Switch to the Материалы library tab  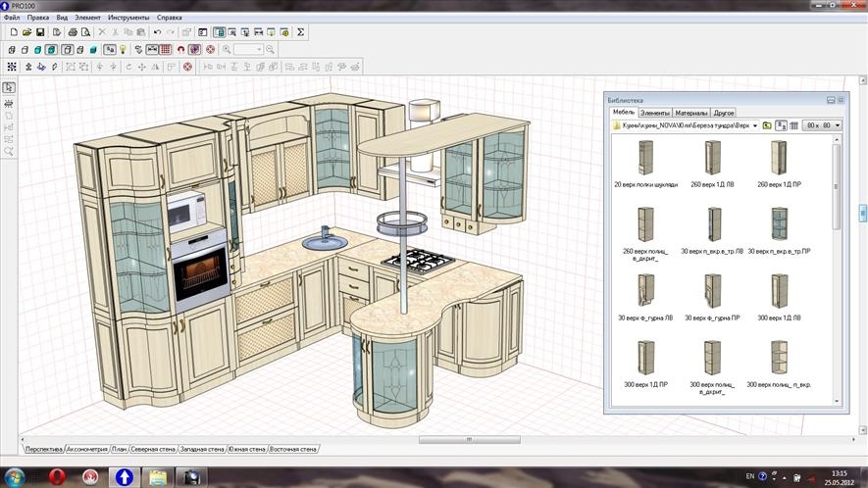click(x=691, y=113)
